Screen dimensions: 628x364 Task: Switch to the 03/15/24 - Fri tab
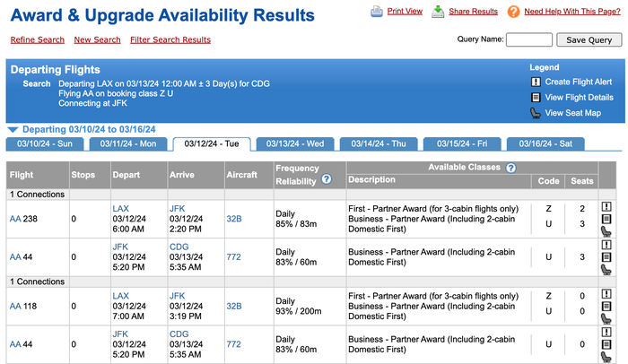[x=462, y=144]
